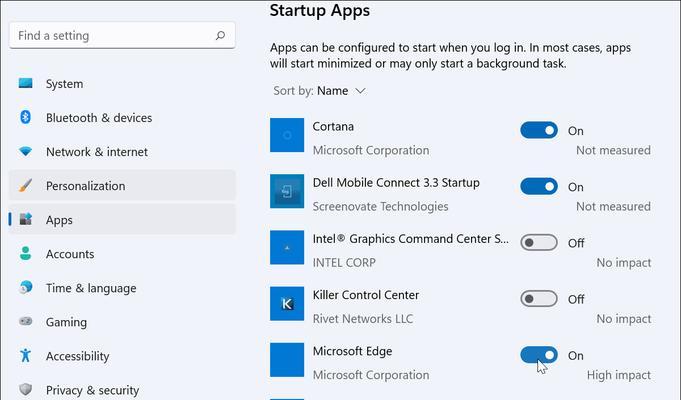Screen dimensions: 681x400
Task: Click the Cortana app icon
Action: 287,135
